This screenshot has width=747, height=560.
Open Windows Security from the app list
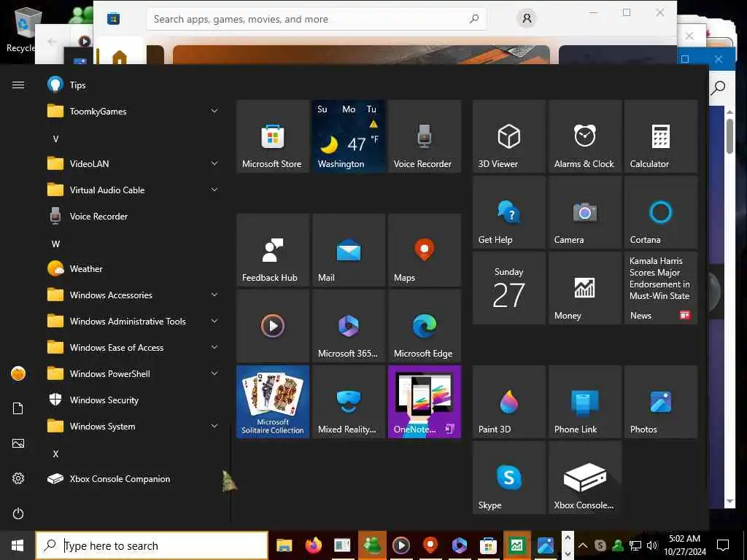point(133,400)
